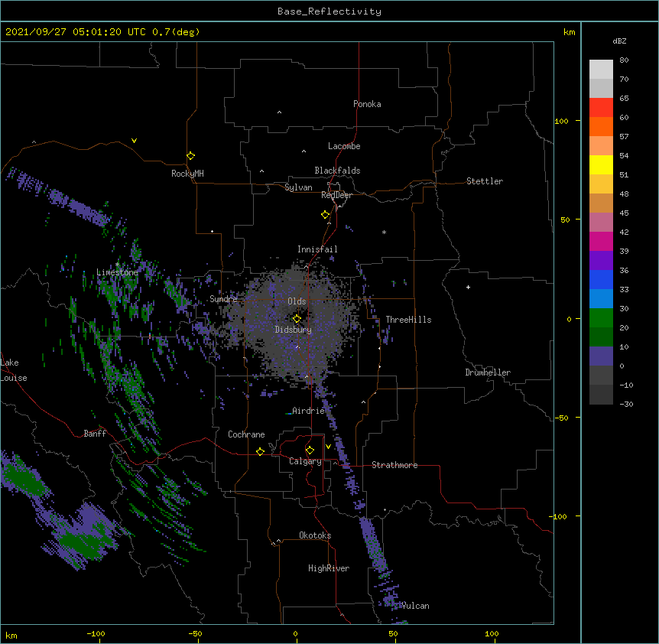Click the yellow diamond marker above the Calgary label
This screenshot has width=659, height=644.
(x=310, y=450)
